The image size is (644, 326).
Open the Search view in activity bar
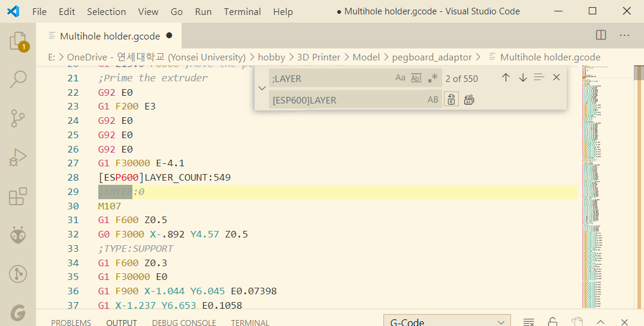[18, 79]
